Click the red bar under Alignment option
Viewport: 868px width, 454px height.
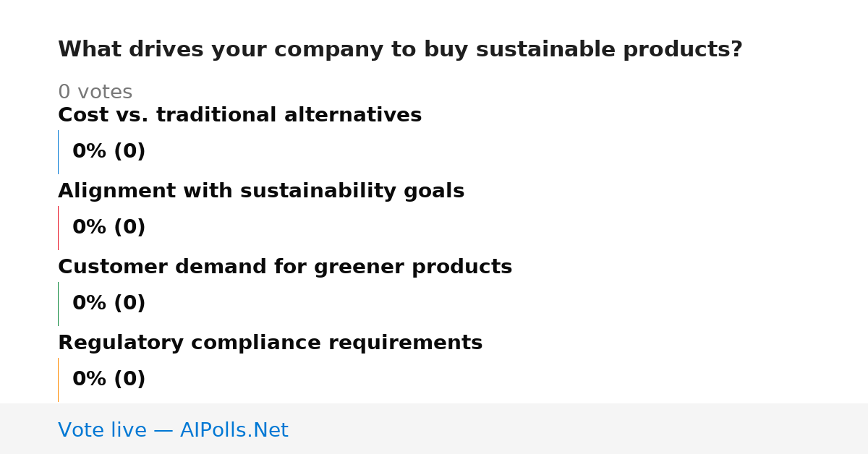click(x=58, y=228)
